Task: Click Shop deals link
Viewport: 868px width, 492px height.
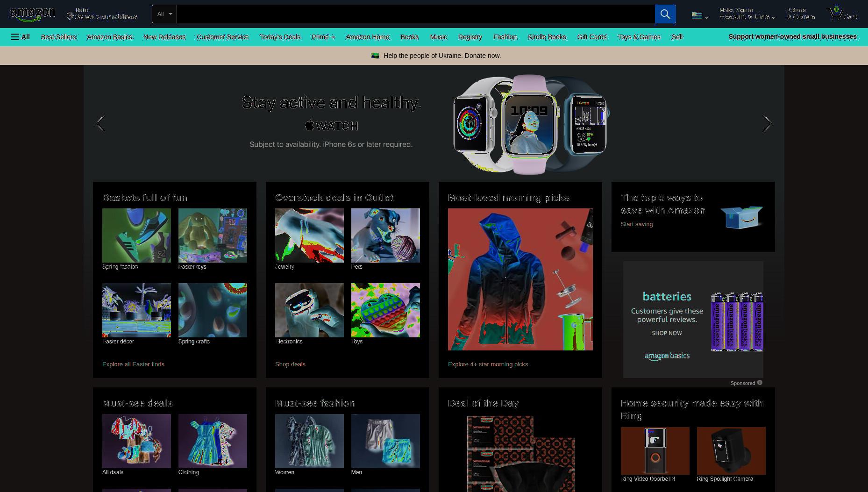Action: (290, 364)
